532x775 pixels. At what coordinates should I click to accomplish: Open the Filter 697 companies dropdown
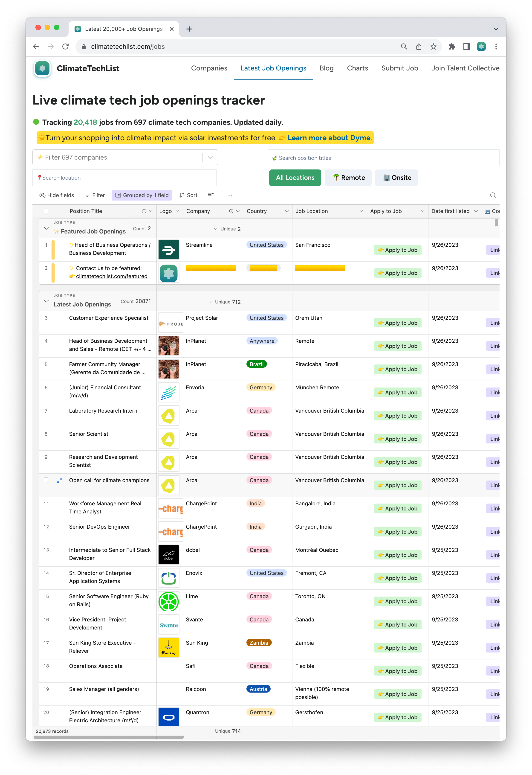(x=125, y=157)
